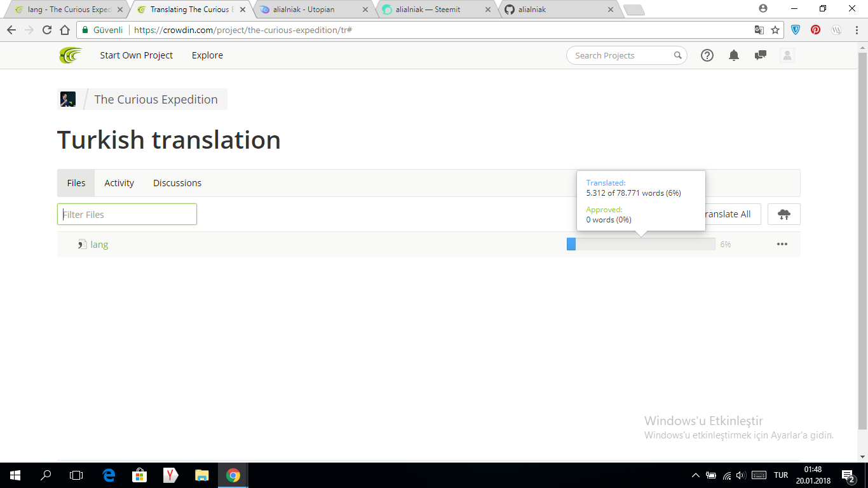Click the TUR language indicator
This screenshot has width=868, height=488.
point(781,475)
